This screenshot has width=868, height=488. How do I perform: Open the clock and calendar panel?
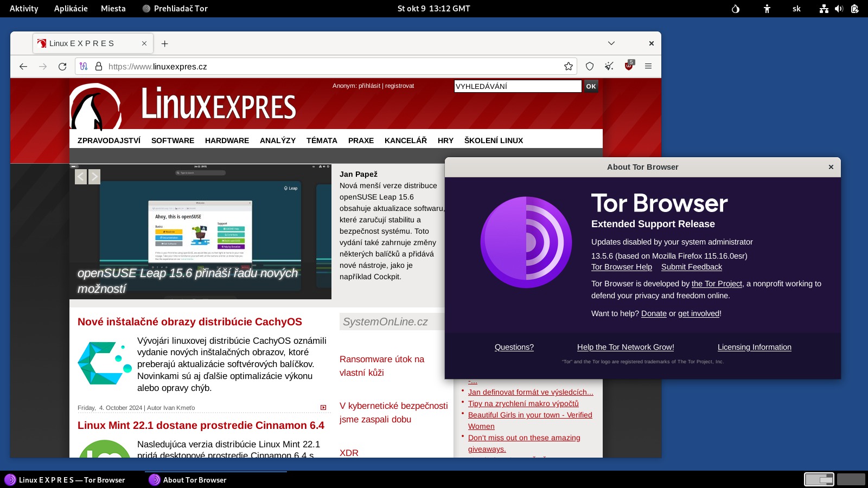point(433,9)
